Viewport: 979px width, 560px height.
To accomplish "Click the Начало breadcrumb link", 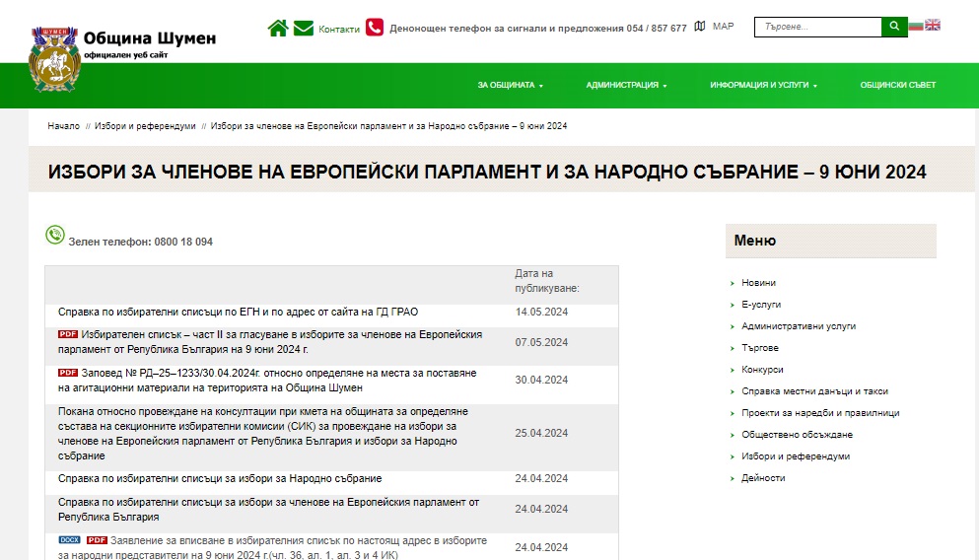I will [63, 126].
